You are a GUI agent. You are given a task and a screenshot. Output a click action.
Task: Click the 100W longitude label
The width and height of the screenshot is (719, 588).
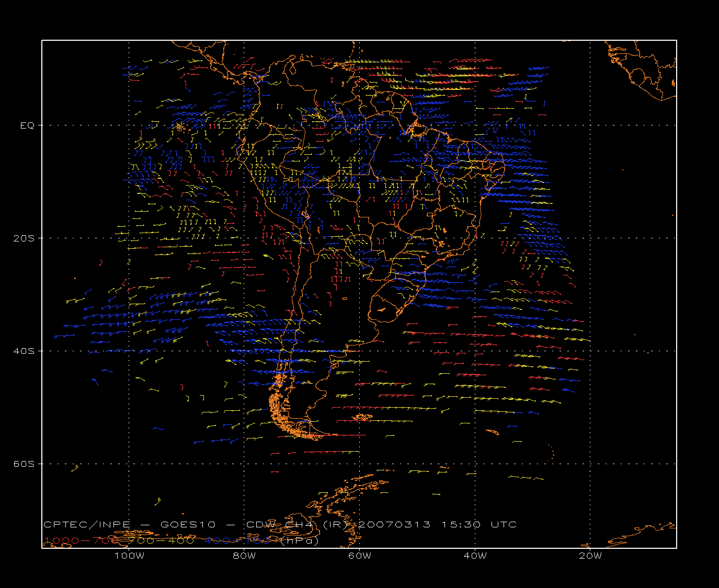coord(129,556)
